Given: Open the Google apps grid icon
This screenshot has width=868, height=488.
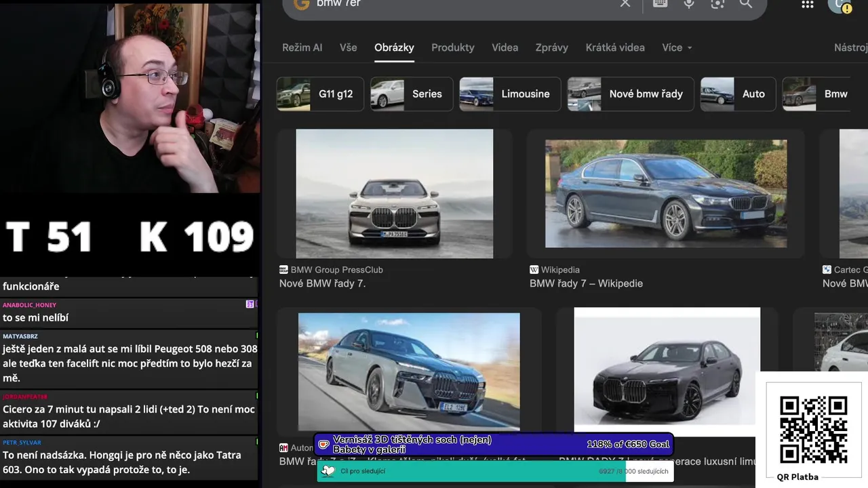Looking at the screenshot, I should click(x=808, y=4).
